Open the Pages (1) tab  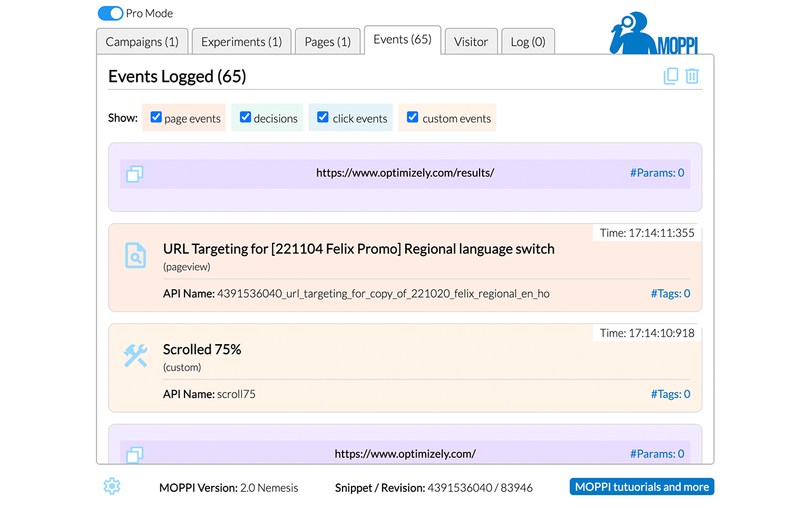pos(327,42)
